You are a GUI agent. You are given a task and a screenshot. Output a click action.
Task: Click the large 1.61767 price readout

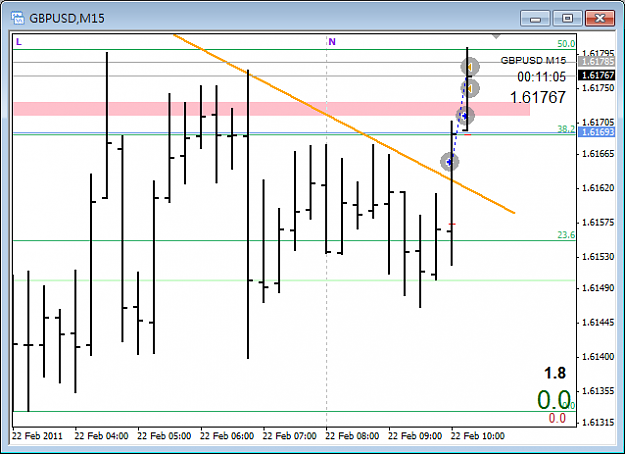[x=538, y=97]
